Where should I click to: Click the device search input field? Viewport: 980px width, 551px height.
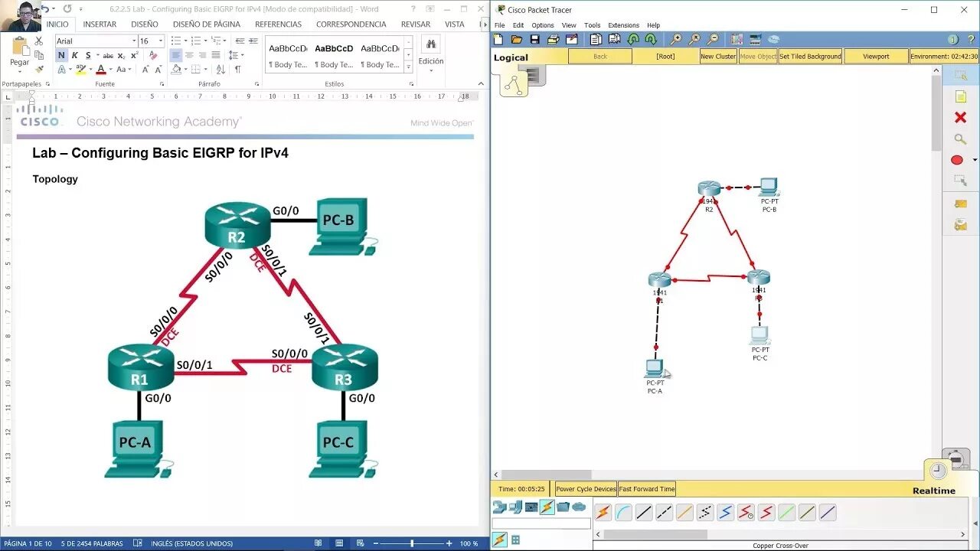tap(541, 524)
